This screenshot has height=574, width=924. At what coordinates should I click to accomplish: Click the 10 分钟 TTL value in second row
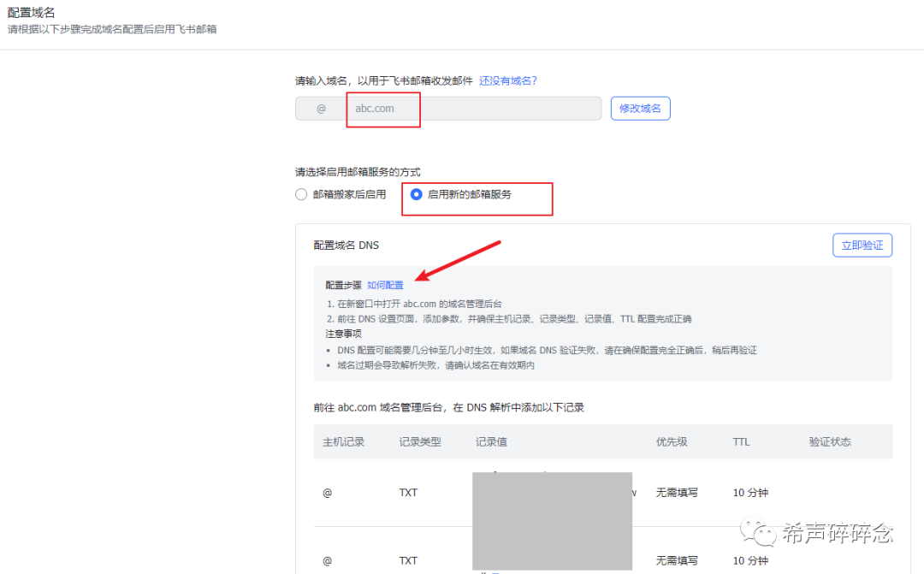click(x=750, y=560)
